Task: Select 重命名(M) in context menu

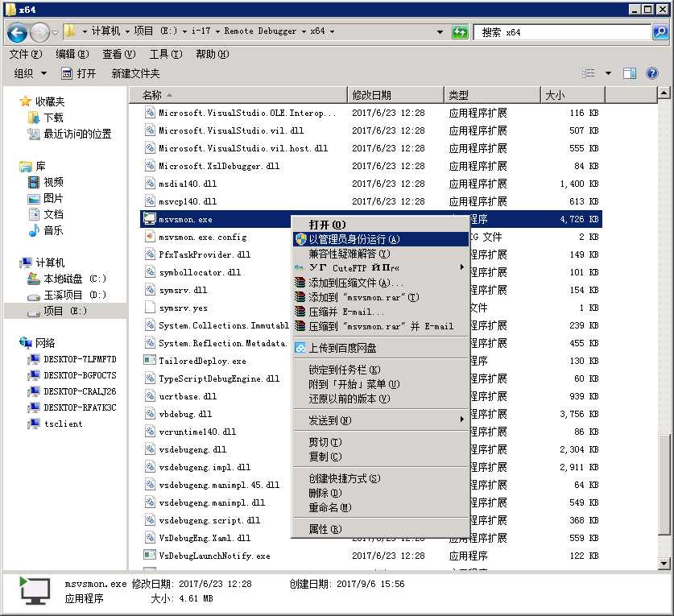Action: tap(380, 507)
